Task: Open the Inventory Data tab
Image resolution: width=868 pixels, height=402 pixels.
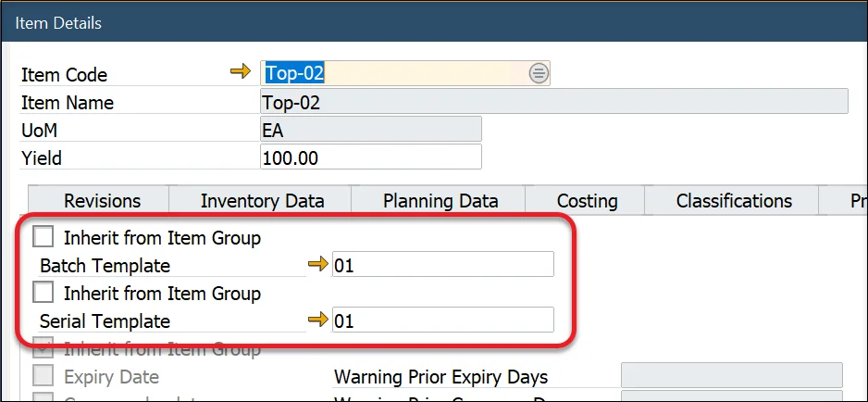Action: click(x=262, y=200)
